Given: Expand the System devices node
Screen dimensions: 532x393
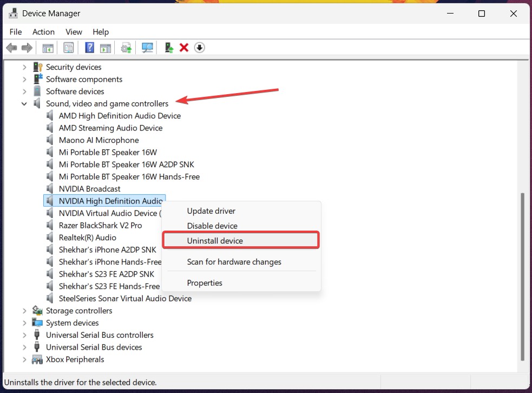Looking at the screenshot, I should coord(24,323).
